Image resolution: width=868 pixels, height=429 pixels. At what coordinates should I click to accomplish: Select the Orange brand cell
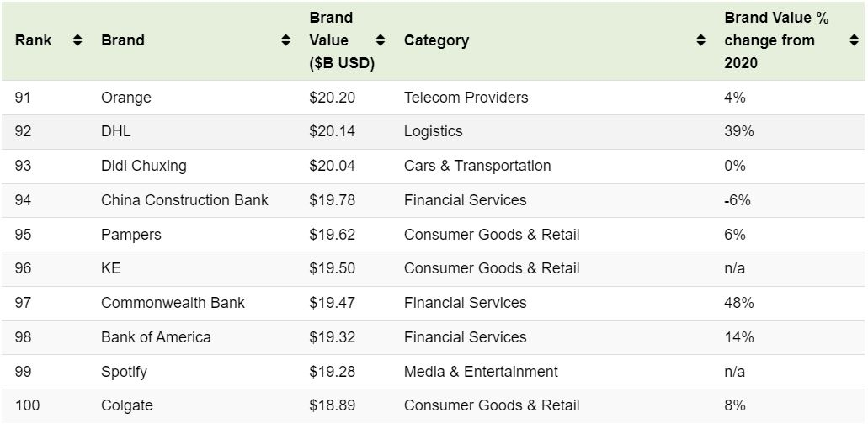126,98
